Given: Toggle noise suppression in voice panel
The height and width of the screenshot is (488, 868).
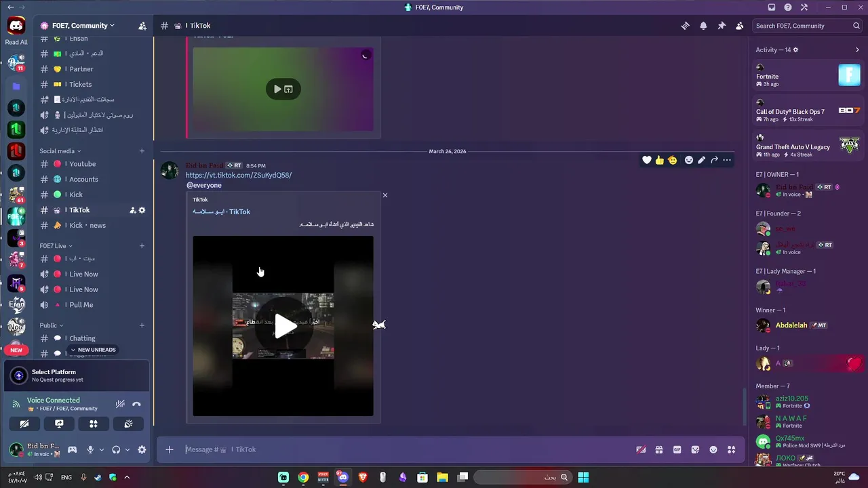Looking at the screenshot, I should (x=120, y=404).
